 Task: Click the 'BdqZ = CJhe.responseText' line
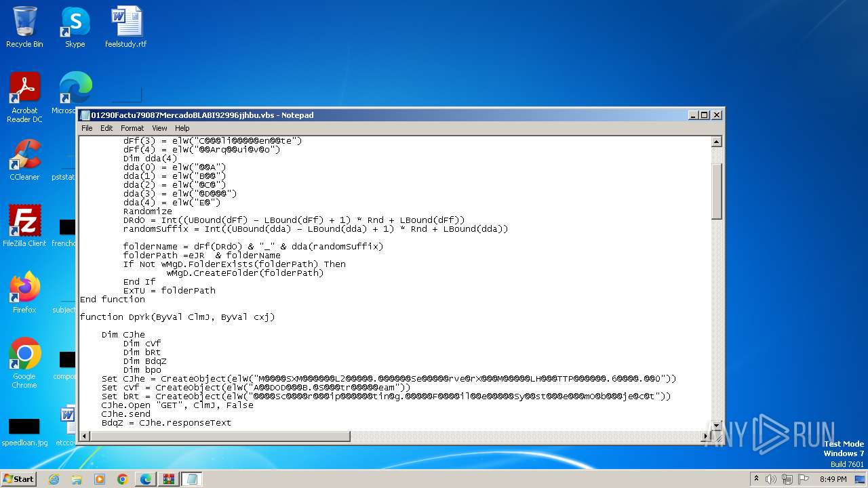point(166,423)
